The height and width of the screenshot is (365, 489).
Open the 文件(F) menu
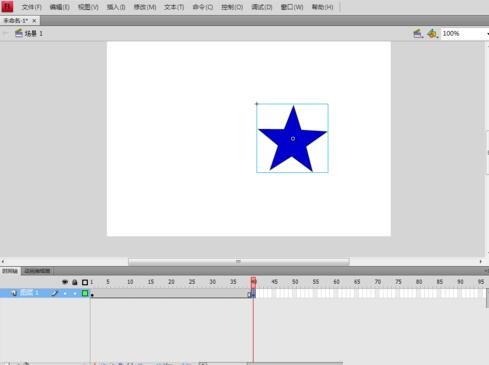coord(32,7)
